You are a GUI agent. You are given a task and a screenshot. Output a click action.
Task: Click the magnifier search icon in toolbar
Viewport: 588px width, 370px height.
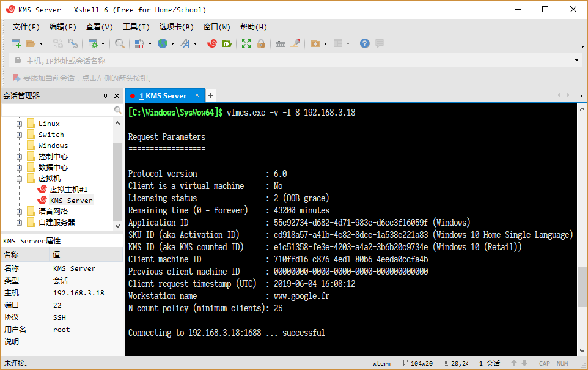[x=120, y=43]
